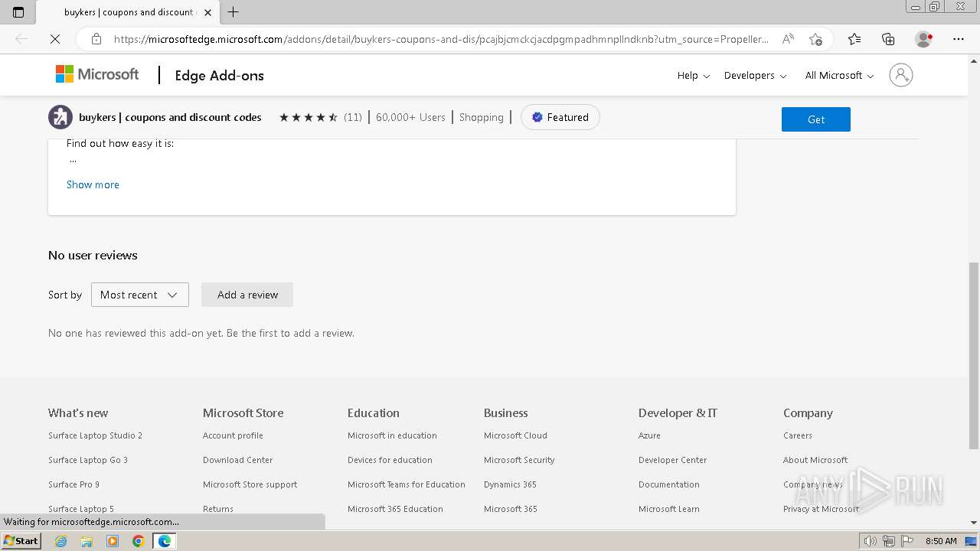Click the Read aloud icon in address bar
Viewport: 980px width, 551px height.
coord(788,39)
